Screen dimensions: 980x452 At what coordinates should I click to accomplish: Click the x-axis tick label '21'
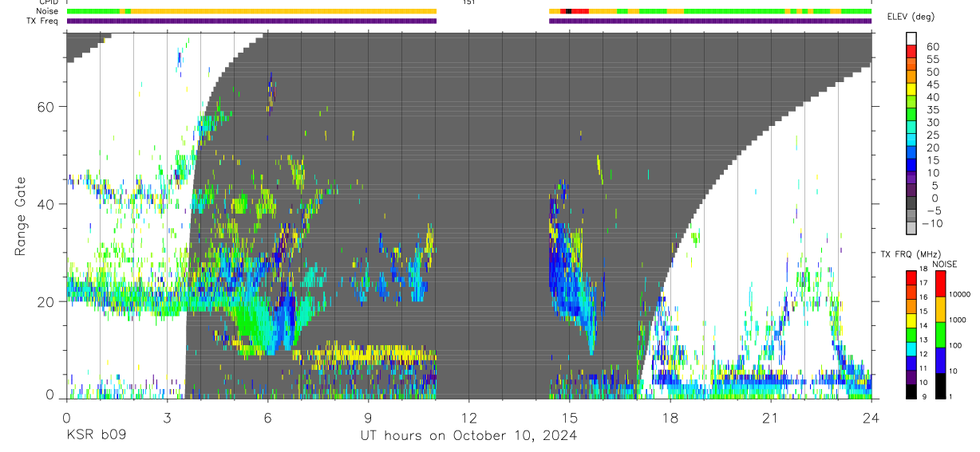point(770,417)
